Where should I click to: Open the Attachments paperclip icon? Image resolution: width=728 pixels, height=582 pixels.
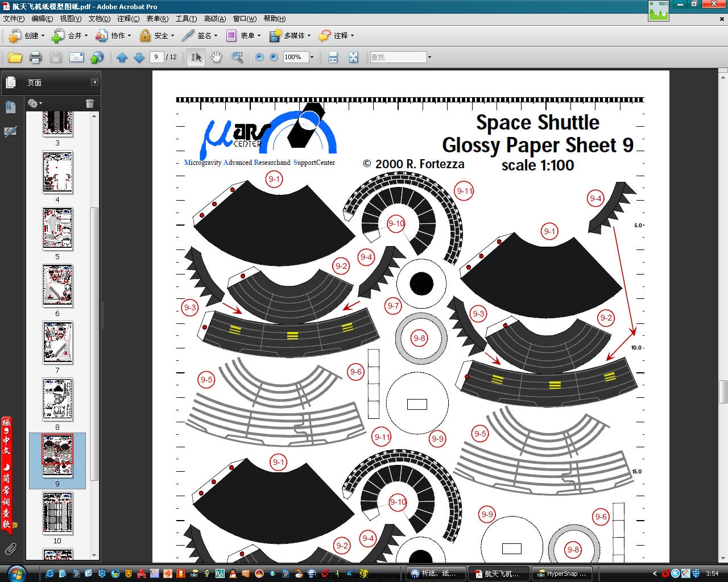click(11, 549)
